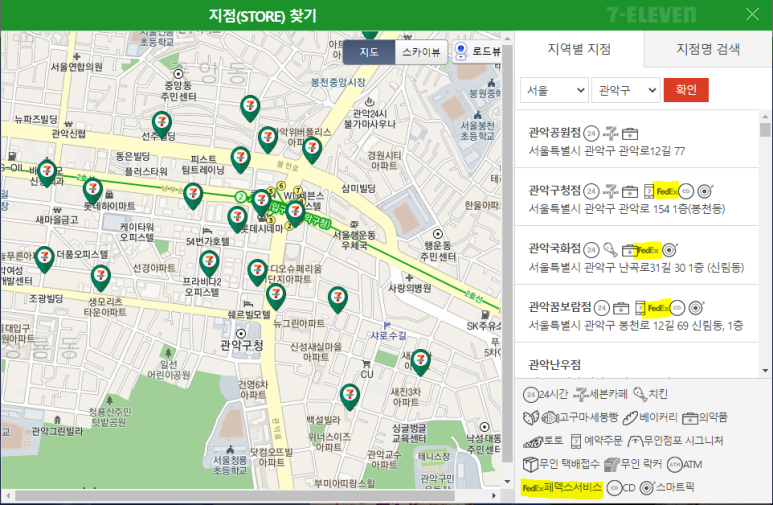The height and width of the screenshot is (505, 773).
Task: Click the FedEx icon on 관악국화점
Action: pyautogui.click(x=648, y=250)
